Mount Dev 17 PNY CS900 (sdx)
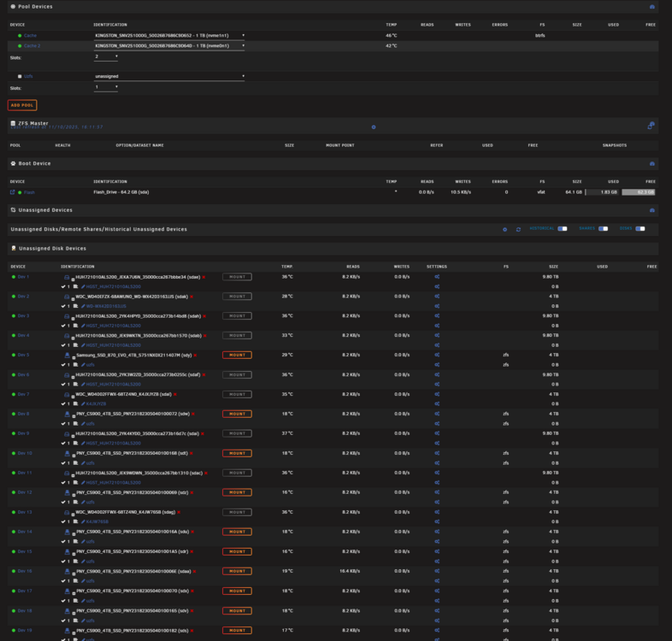 coord(237,591)
